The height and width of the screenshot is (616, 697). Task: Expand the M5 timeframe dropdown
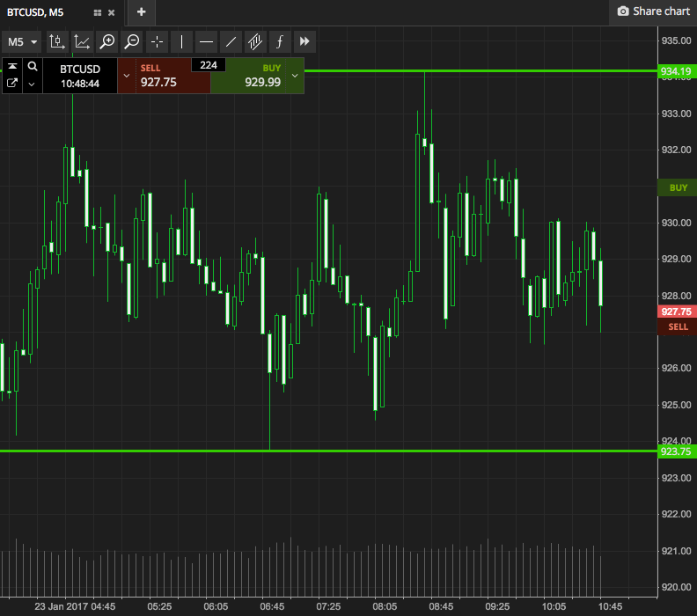tap(23, 41)
